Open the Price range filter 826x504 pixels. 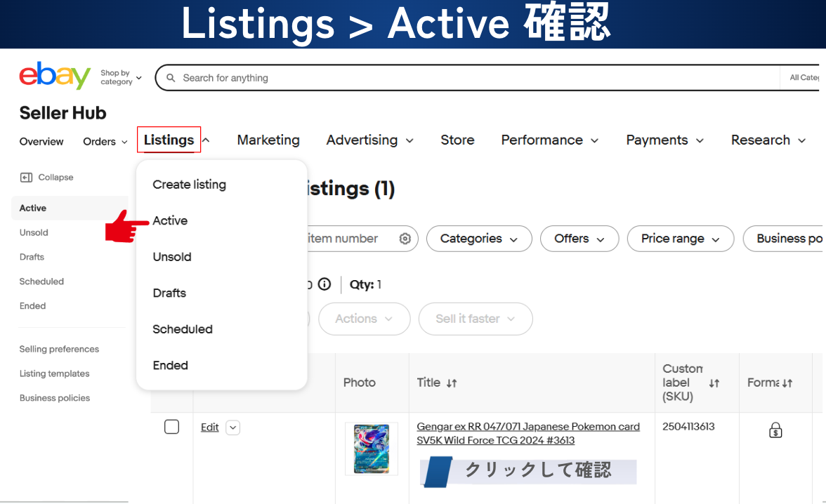click(x=681, y=239)
